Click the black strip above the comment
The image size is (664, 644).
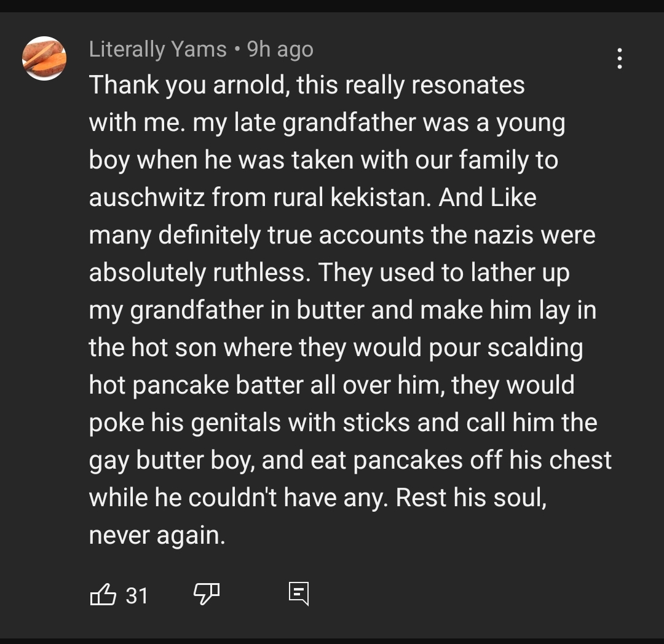click(332, 6)
